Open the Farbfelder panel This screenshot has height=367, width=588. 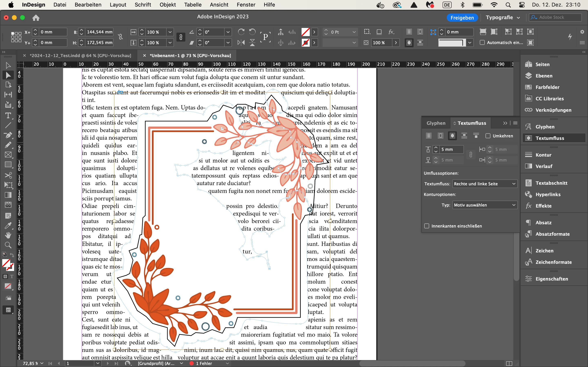[547, 87]
